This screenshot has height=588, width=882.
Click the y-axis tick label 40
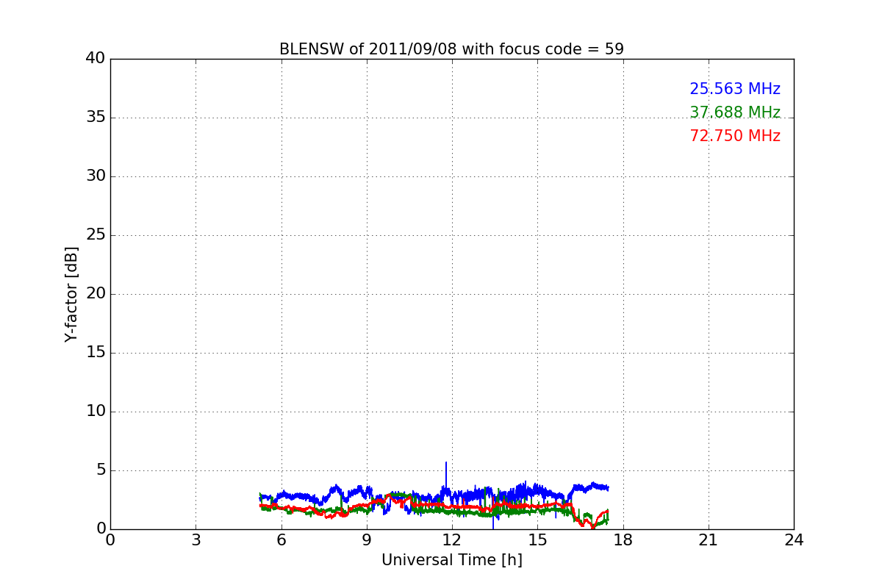(x=96, y=59)
